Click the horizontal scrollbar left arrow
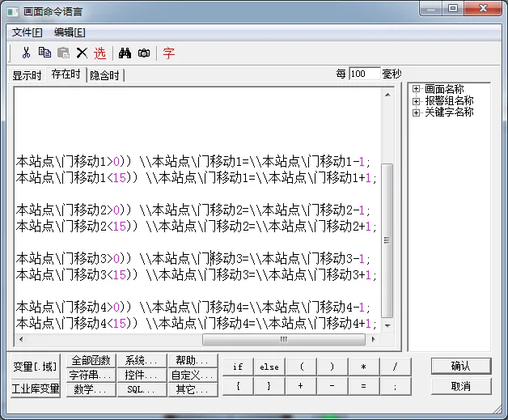Image resolution: width=508 pixels, height=420 pixels. 21,339
